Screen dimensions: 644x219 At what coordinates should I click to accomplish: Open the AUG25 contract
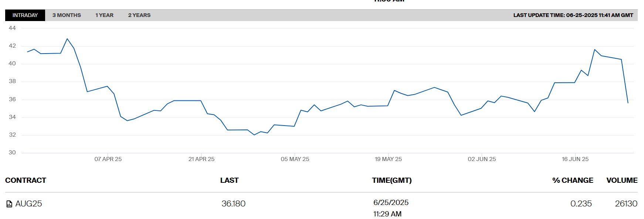pyautogui.click(x=28, y=204)
